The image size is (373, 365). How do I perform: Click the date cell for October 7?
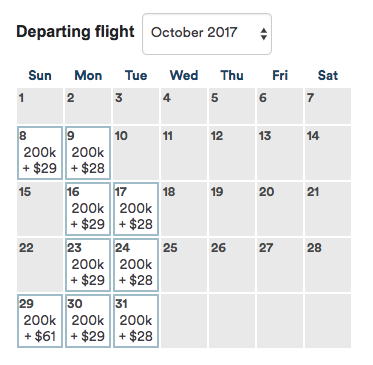[x=328, y=106]
